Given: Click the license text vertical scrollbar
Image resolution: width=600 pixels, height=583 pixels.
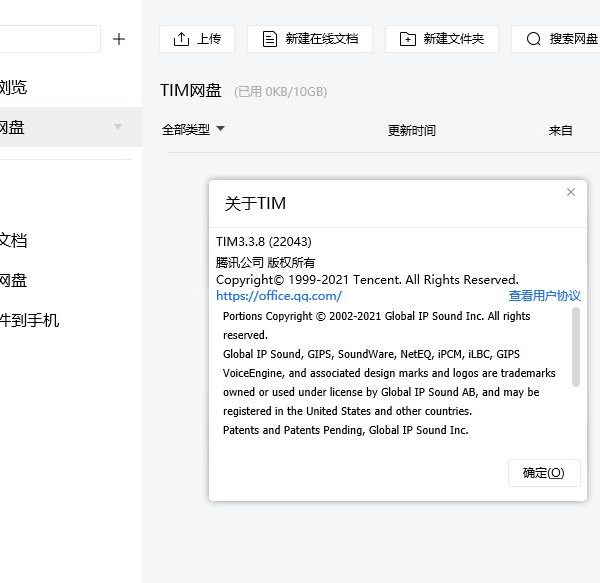Looking at the screenshot, I should click(576, 345).
